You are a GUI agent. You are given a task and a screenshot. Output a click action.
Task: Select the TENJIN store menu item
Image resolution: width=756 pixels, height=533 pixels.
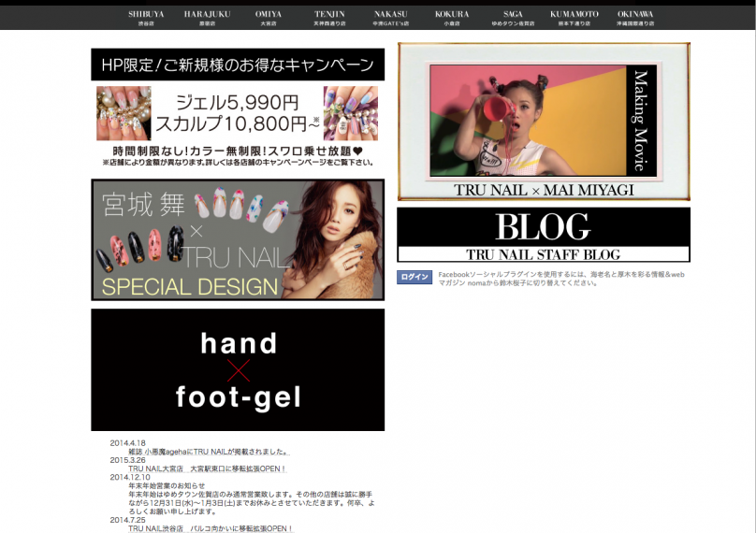click(329, 18)
